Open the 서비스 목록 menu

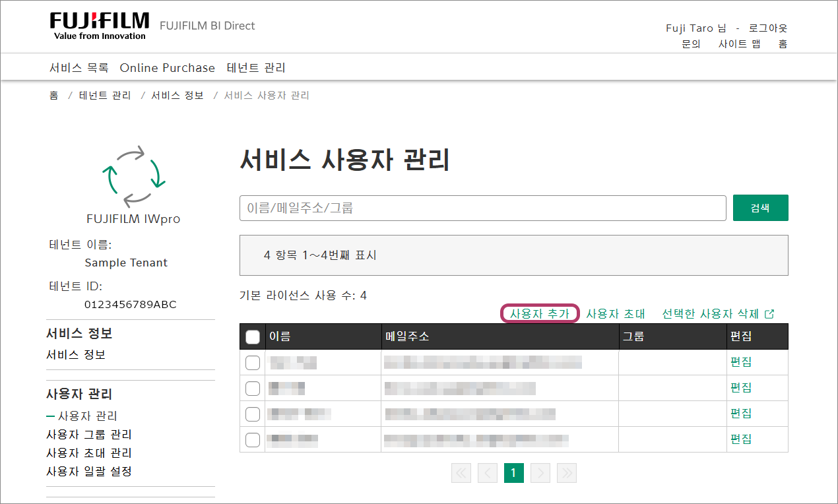point(79,68)
